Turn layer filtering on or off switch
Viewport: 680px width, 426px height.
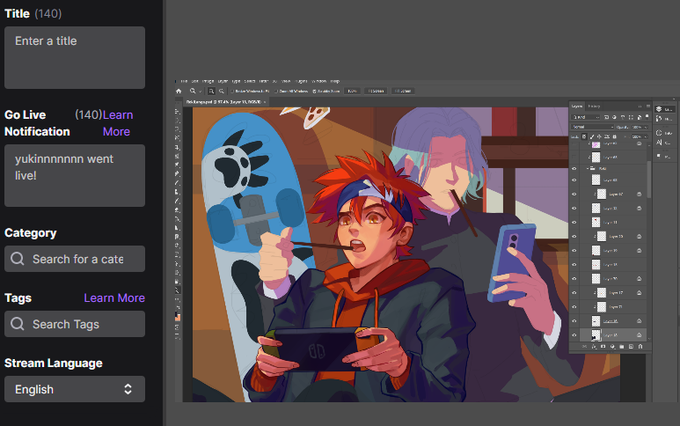(647, 116)
